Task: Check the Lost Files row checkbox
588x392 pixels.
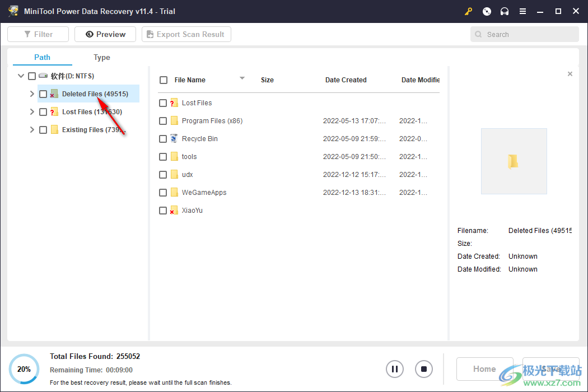Action: pos(163,103)
